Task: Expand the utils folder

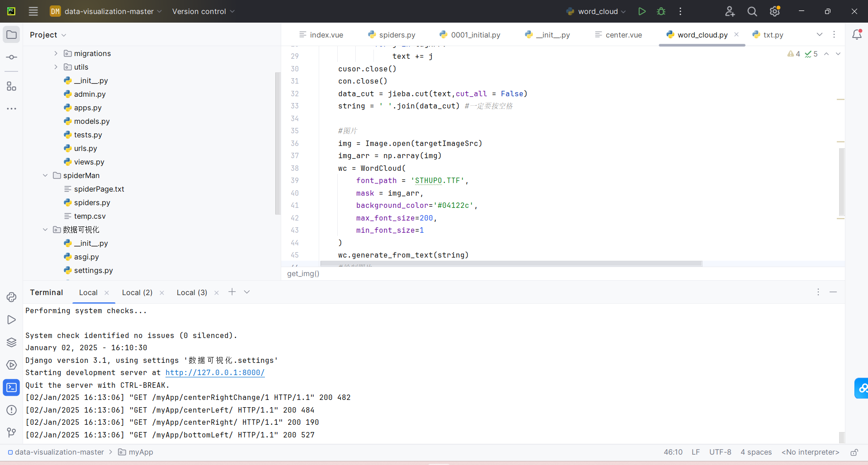Action: click(x=56, y=67)
